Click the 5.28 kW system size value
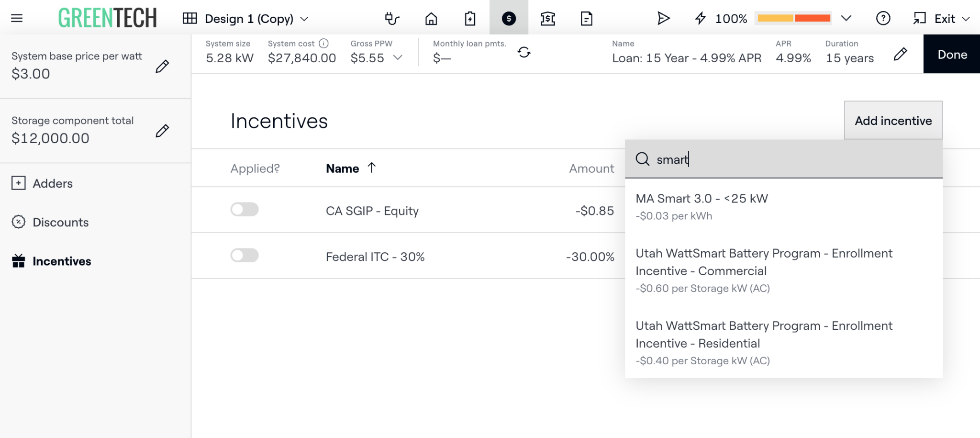The width and height of the screenshot is (980, 438). coord(230,58)
